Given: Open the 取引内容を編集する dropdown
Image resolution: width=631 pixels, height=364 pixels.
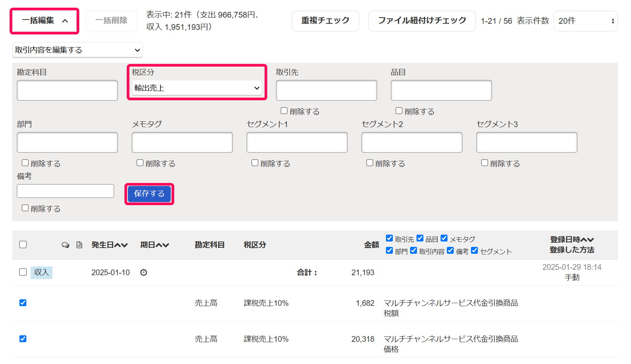Looking at the screenshot, I should [77, 50].
